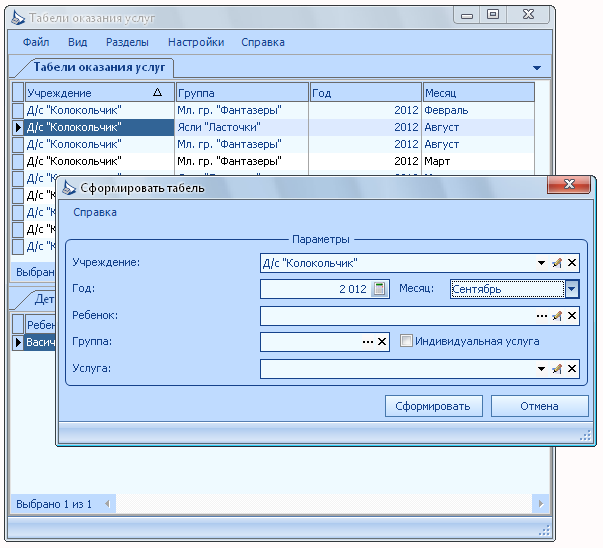Clear the Услуга field with its X icon
Image resolution: width=603 pixels, height=548 pixels.
tap(572, 369)
